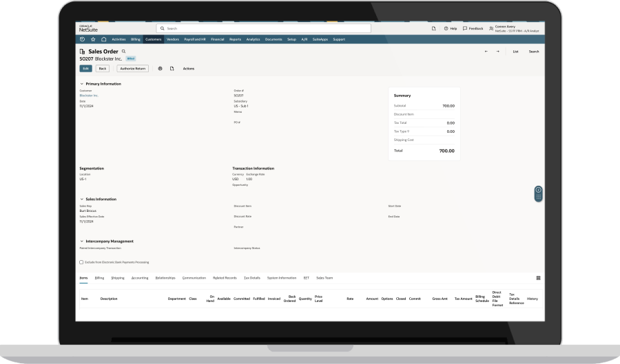Go to the next record arrow
The height and width of the screenshot is (364, 620).
click(x=497, y=52)
